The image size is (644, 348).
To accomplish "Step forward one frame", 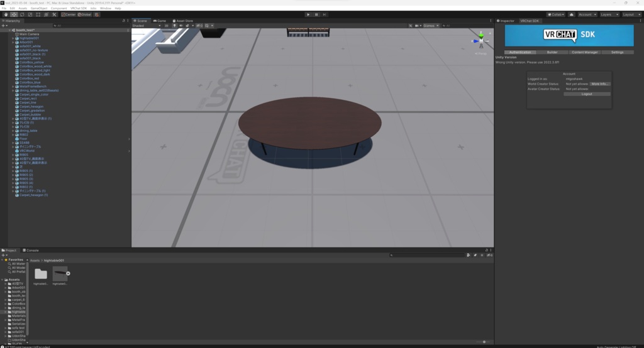I will pos(325,14).
